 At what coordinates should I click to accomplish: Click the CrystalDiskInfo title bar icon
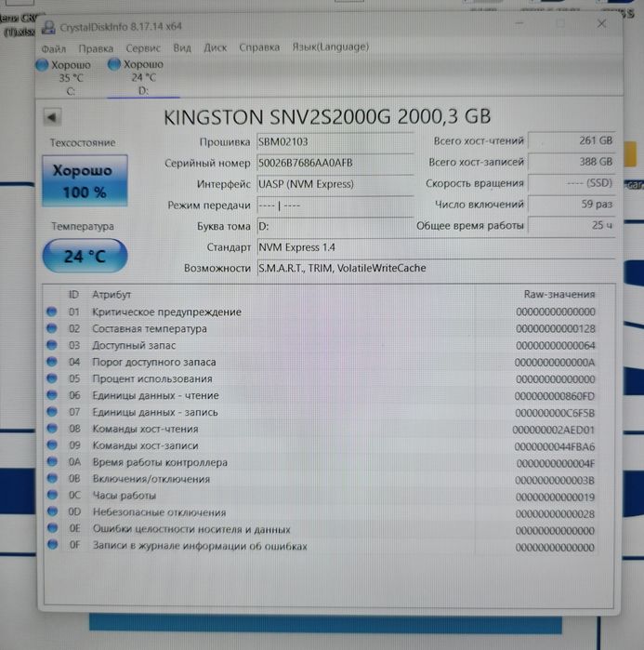[x=49, y=27]
